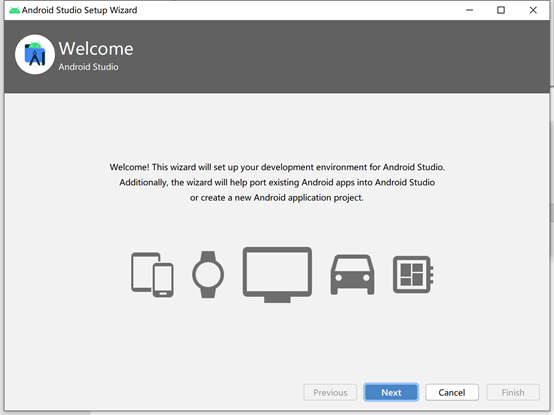Click the 'Welcome' heading text
The width and height of the screenshot is (554, 415).
[x=96, y=48]
